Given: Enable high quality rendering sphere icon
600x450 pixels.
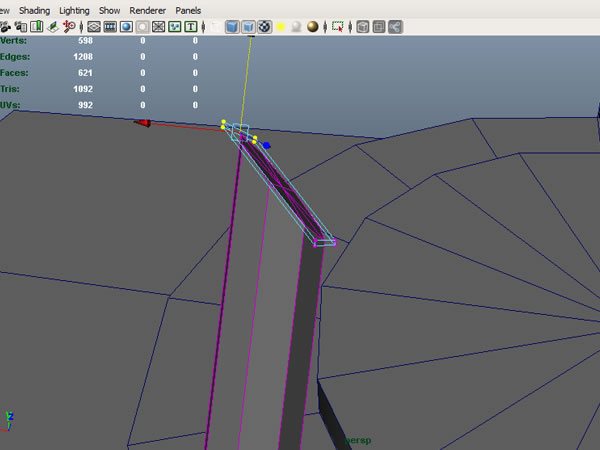Looking at the screenshot, I should pos(313,27).
